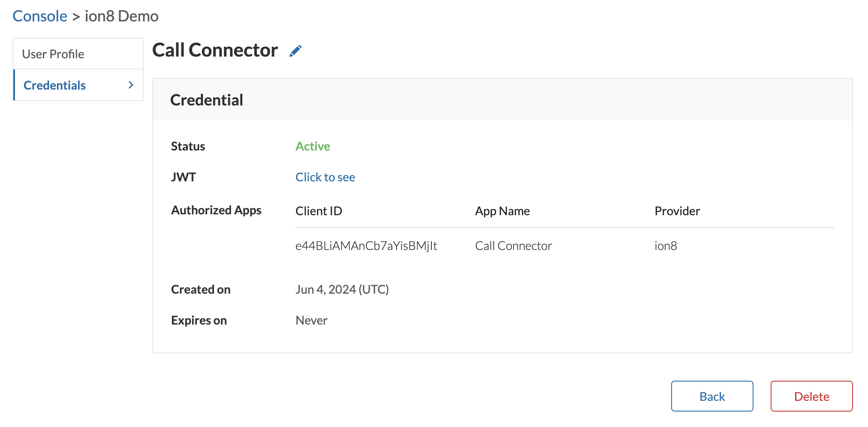Select the client ID value e44BLiAMAnCb7aYisBMjIt
The width and height of the screenshot is (868, 427).
tap(366, 246)
